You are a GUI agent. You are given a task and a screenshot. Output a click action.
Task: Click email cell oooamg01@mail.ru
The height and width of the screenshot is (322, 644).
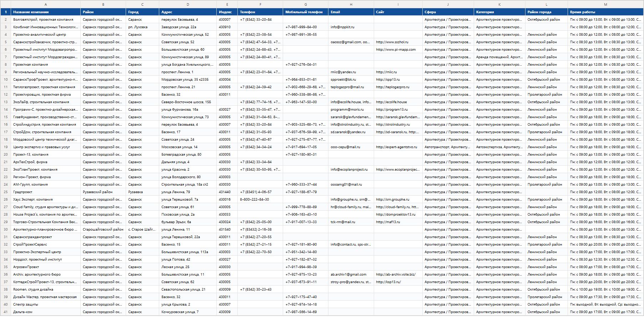point(351,185)
